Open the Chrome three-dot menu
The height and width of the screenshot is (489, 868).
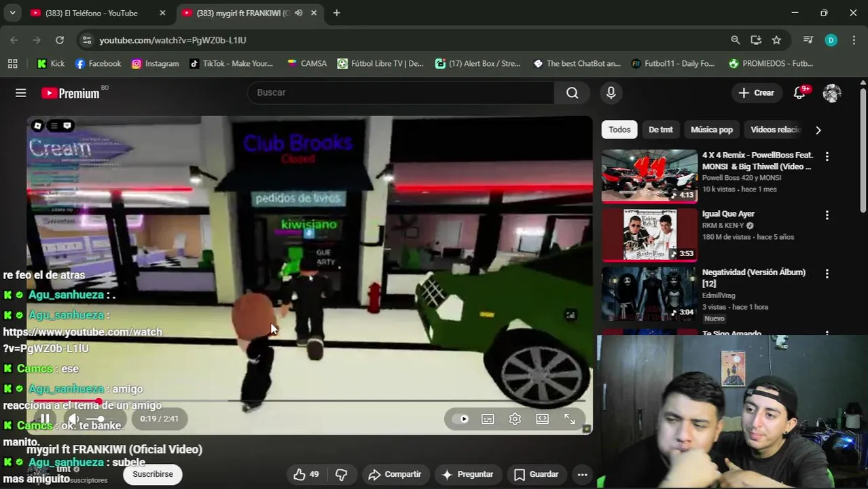853,40
